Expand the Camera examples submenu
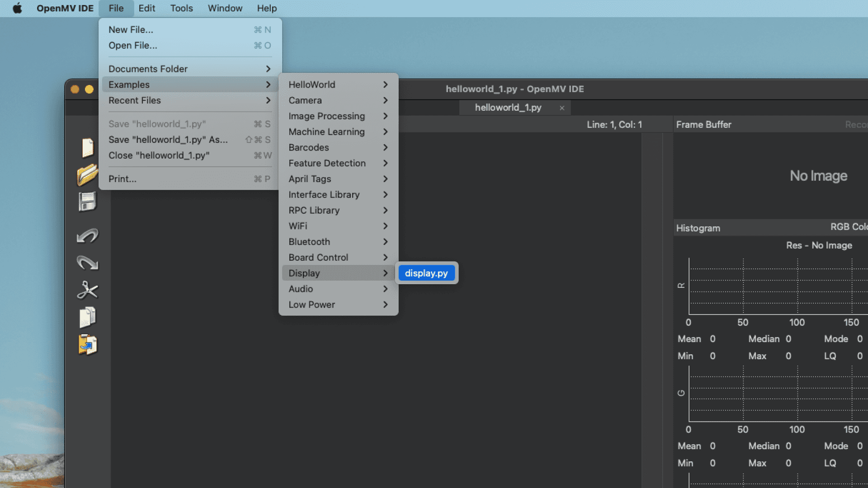This screenshot has height=488, width=868. pyautogui.click(x=305, y=100)
